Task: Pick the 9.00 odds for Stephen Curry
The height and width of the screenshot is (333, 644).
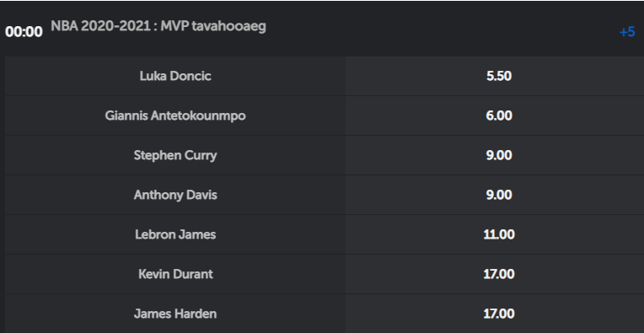Action: click(x=495, y=155)
